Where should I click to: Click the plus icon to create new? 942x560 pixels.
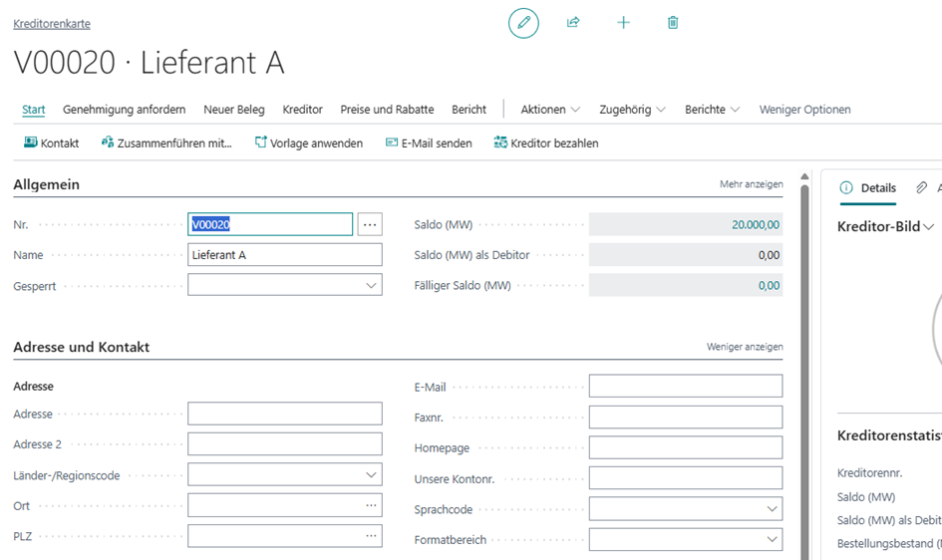tap(623, 23)
